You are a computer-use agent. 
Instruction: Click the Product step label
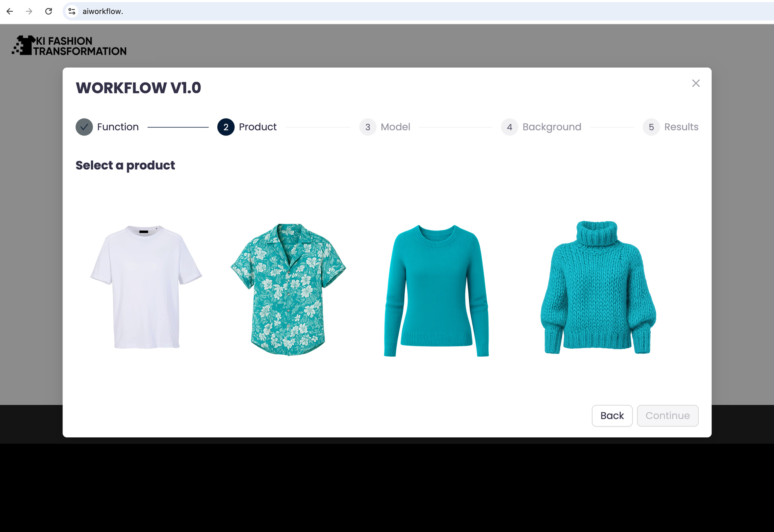pyautogui.click(x=258, y=127)
